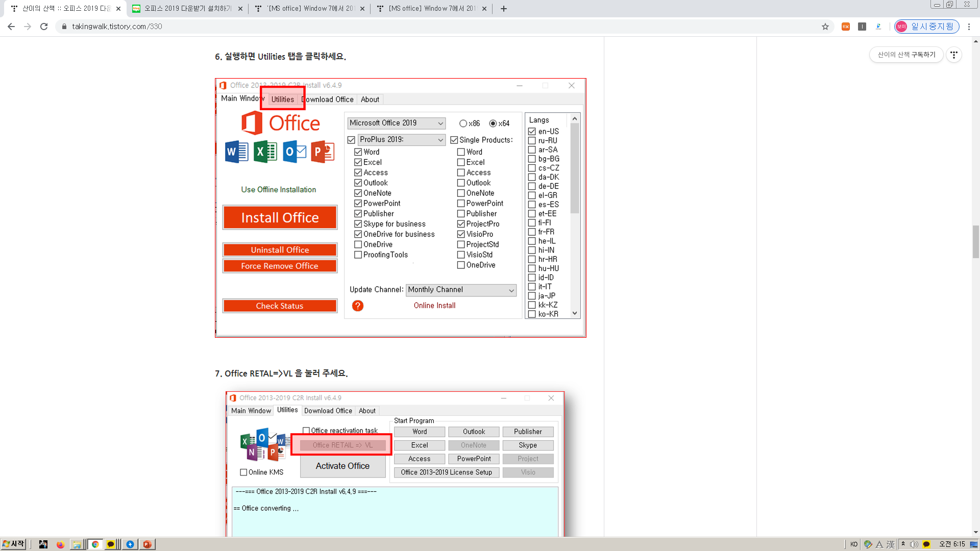Viewport: 980px width, 551px height.
Task: Click the '산이의 산책 구독하기' subscribe button
Action: [906, 55]
